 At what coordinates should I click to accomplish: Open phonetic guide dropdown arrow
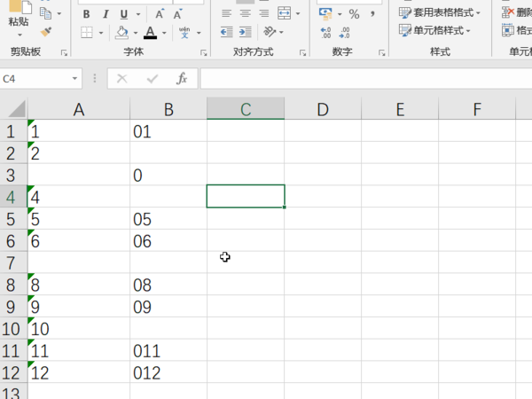[x=199, y=33]
